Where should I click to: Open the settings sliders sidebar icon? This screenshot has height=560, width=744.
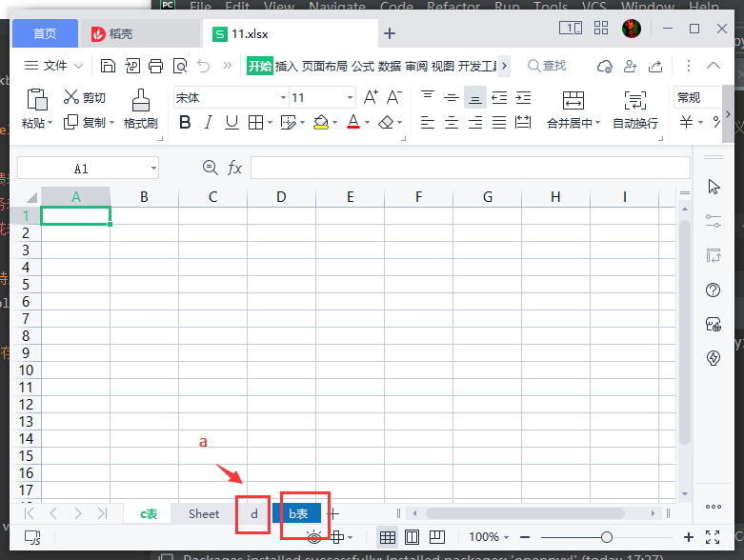[713, 221]
